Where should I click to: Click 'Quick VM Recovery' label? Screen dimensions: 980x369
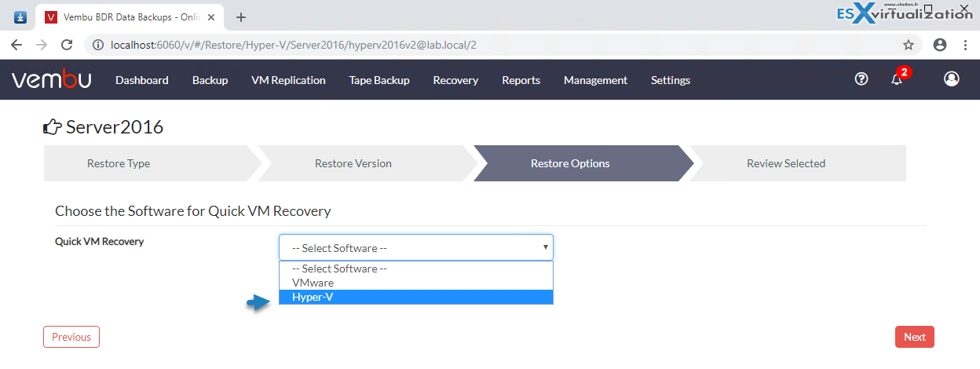point(100,241)
